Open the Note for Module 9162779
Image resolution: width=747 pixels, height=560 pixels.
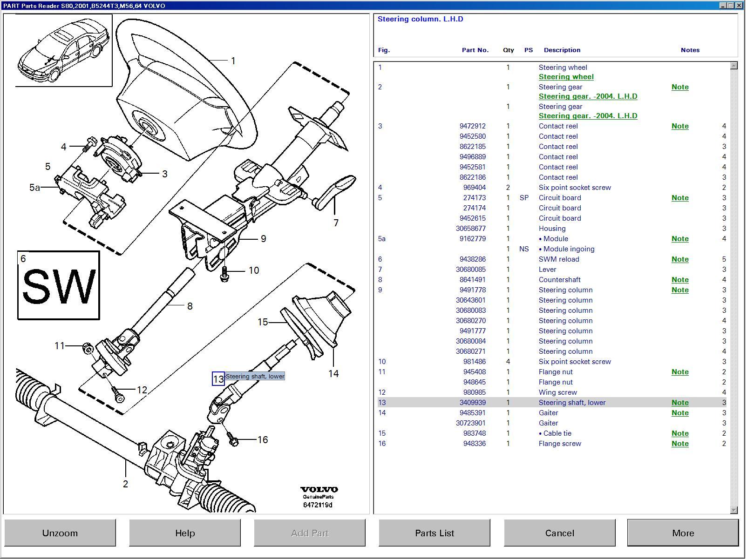pyautogui.click(x=680, y=239)
